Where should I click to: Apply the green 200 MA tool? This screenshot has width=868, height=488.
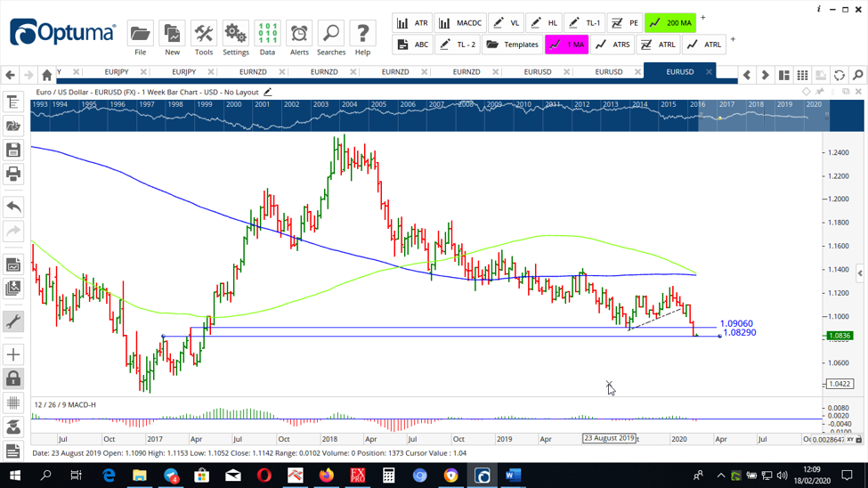tap(670, 23)
